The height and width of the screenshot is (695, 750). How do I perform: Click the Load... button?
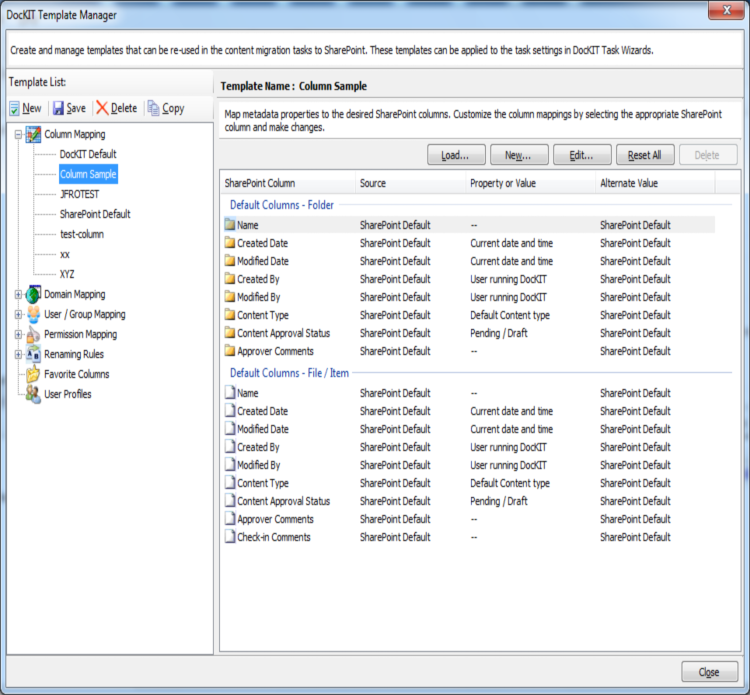[x=456, y=155]
